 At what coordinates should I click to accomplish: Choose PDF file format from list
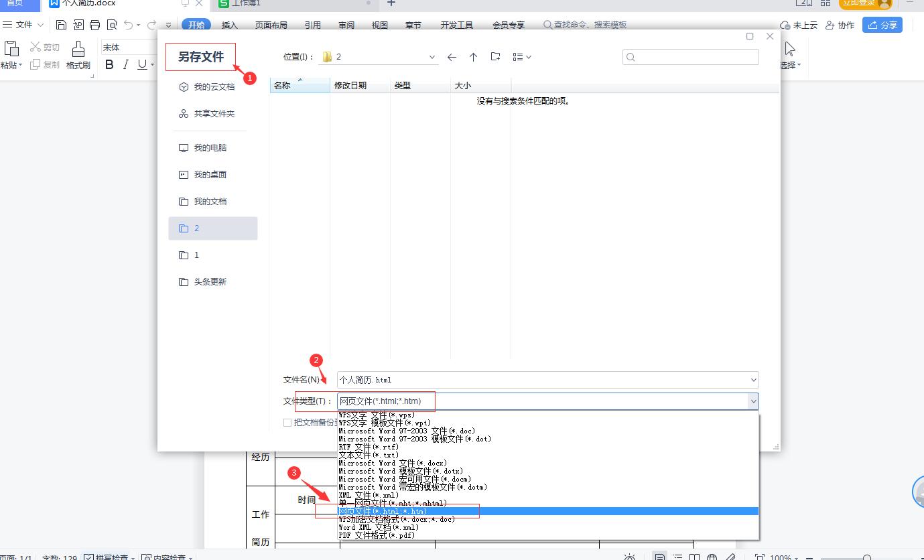coord(377,535)
